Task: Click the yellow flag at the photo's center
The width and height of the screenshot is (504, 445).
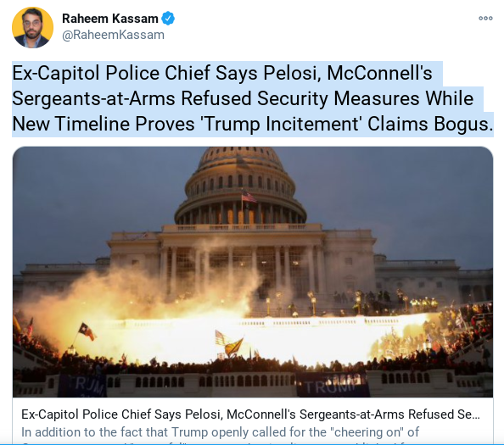Action: (234, 347)
